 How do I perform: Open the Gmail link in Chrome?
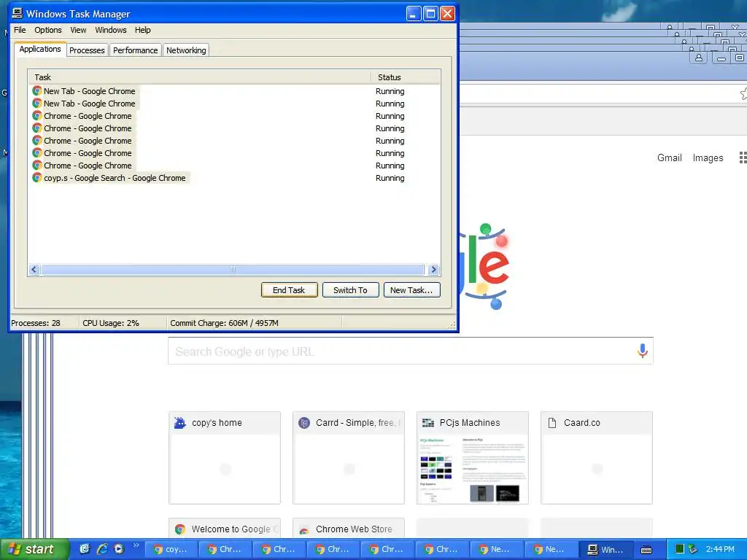coord(670,157)
